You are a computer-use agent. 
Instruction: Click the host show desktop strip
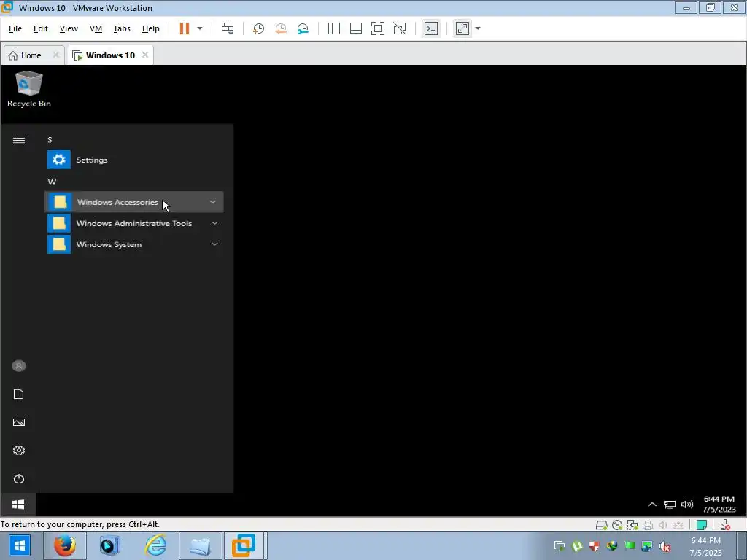[742, 545]
